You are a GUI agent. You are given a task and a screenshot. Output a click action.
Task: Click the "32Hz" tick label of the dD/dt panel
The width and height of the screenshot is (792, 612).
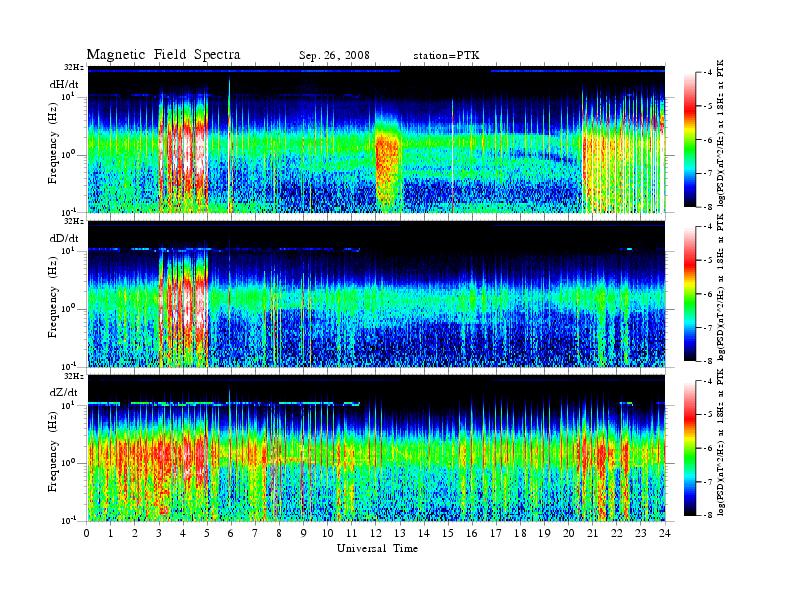(x=74, y=221)
